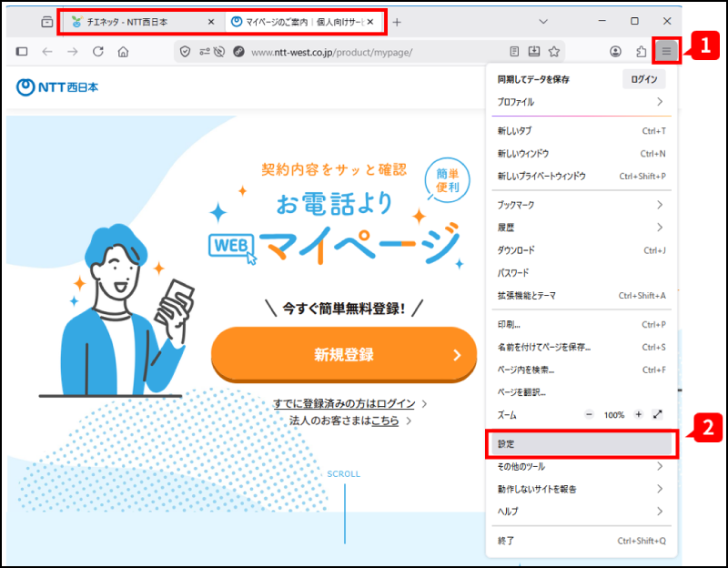
Task: Open すでに登録済みの方はログイン link
Action: [x=344, y=403]
